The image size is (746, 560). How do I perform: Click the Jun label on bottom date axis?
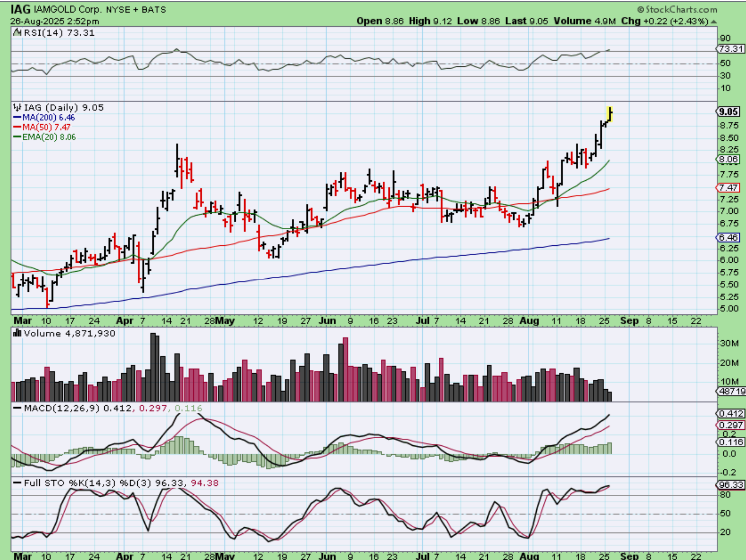click(x=327, y=556)
